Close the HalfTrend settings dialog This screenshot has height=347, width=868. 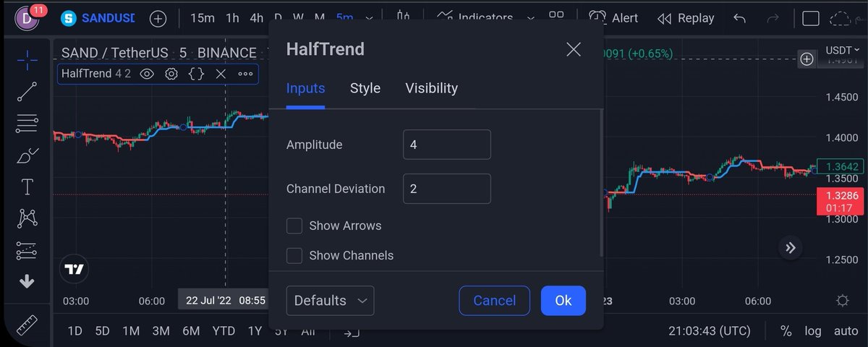[x=574, y=49]
